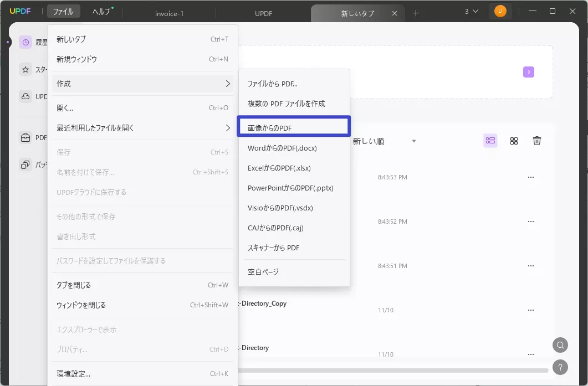The image size is (588, 386).
Task: Open the UPDF Cloud sidebar icon
Action: point(25,96)
